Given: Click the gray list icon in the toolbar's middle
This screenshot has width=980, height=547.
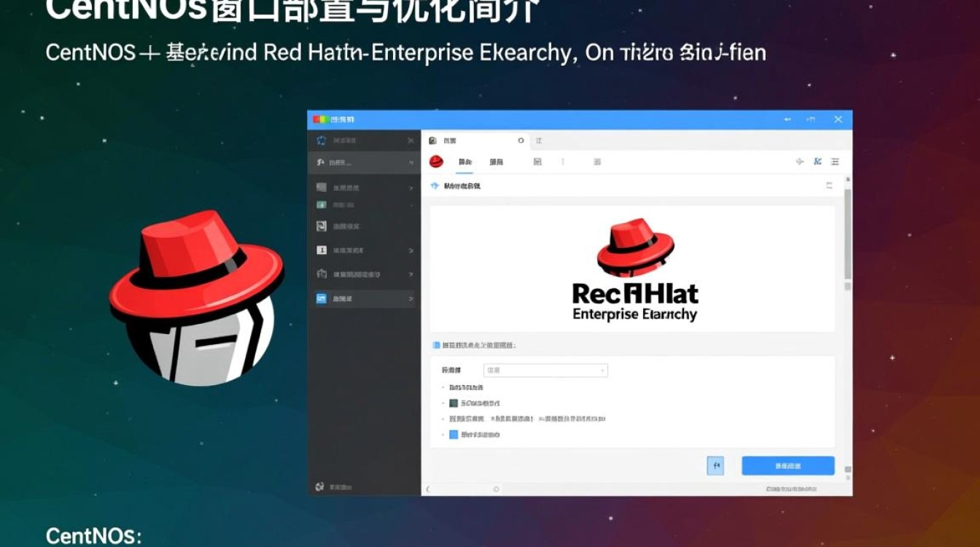Looking at the screenshot, I should [x=596, y=162].
